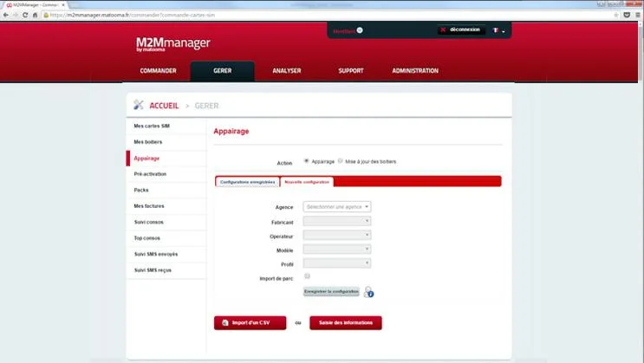Screen dimensions: 644x363
Task: Tick the Import de parc checkbox
Action: point(307,276)
